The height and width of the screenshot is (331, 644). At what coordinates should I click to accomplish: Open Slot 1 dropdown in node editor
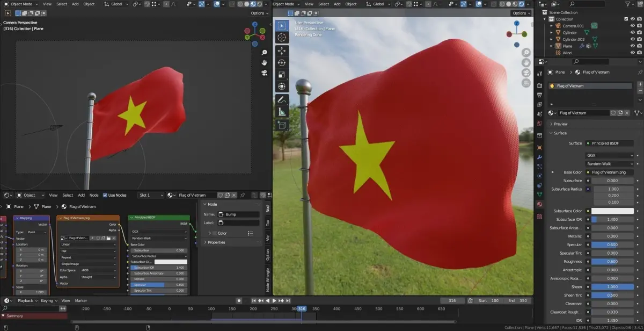coord(151,195)
